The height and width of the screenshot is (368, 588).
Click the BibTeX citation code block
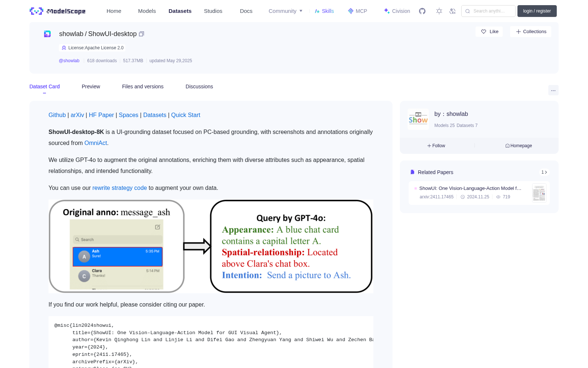click(x=211, y=342)
